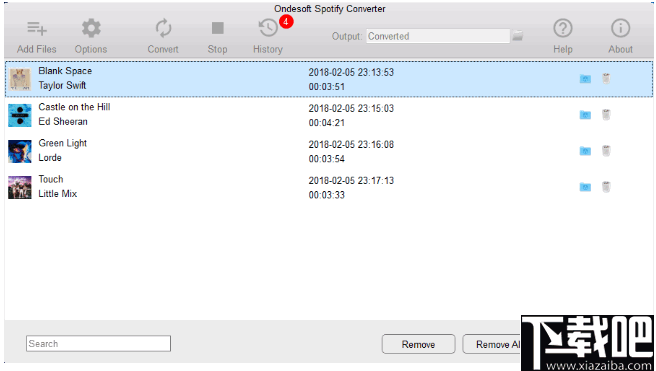Click timestamp 2018-02-05 23:13:53
The image size is (656, 371).
[x=351, y=72]
